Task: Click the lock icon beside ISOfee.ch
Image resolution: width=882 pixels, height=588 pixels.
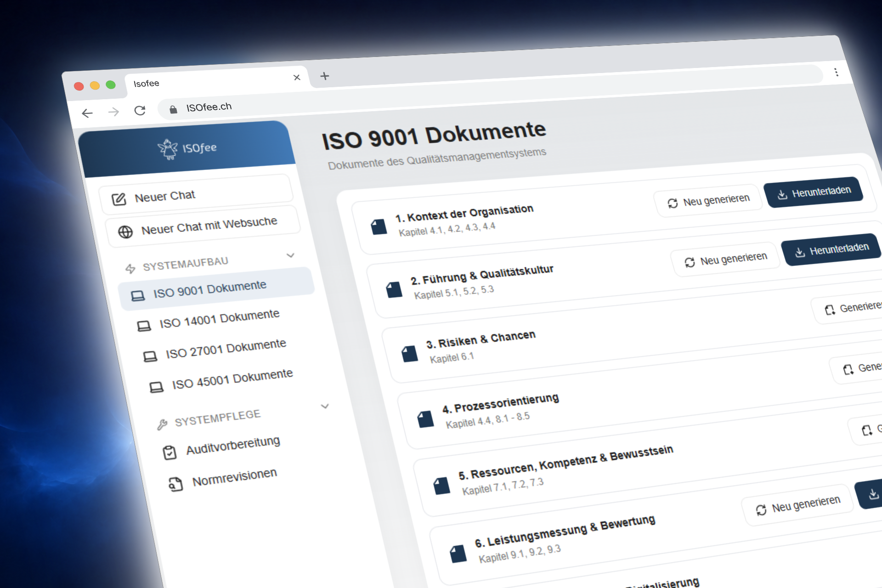Action: [173, 109]
